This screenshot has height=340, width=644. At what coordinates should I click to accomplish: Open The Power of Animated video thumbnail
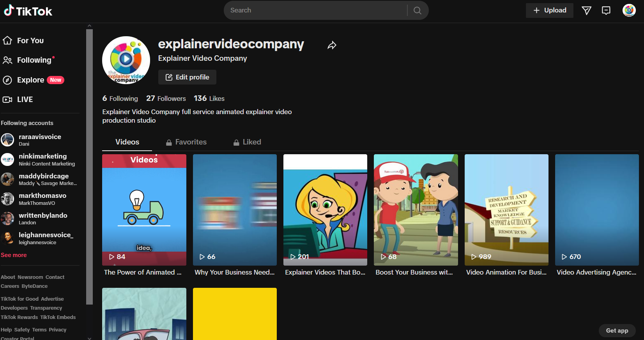point(144,210)
